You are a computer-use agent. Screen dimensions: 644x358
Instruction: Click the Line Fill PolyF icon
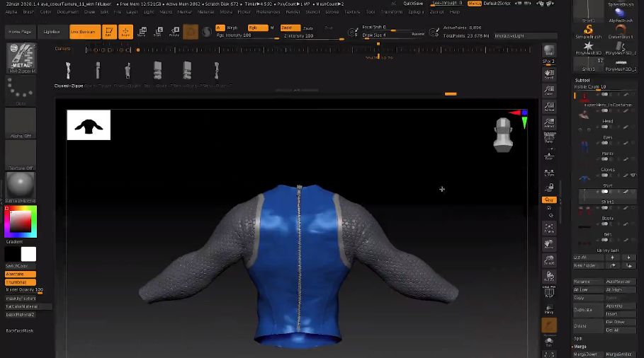(x=549, y=292)
